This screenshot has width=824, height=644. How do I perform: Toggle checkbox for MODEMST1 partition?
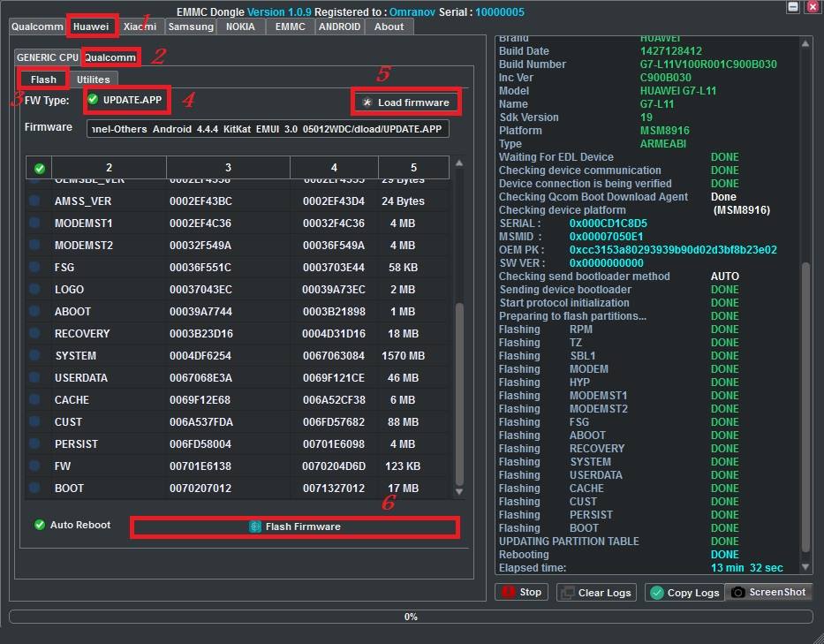click(x=34, y=223)
